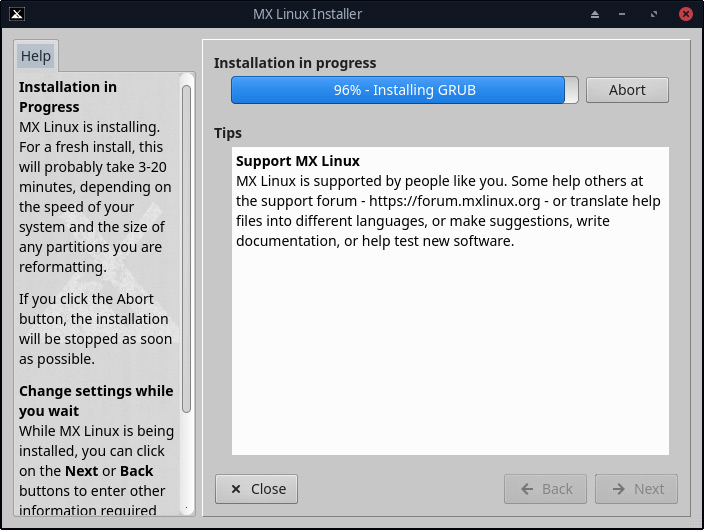This screenshot has height=530, width=704.
Task: Click the help panel vertical scrollbar
Action: (187, 249)
